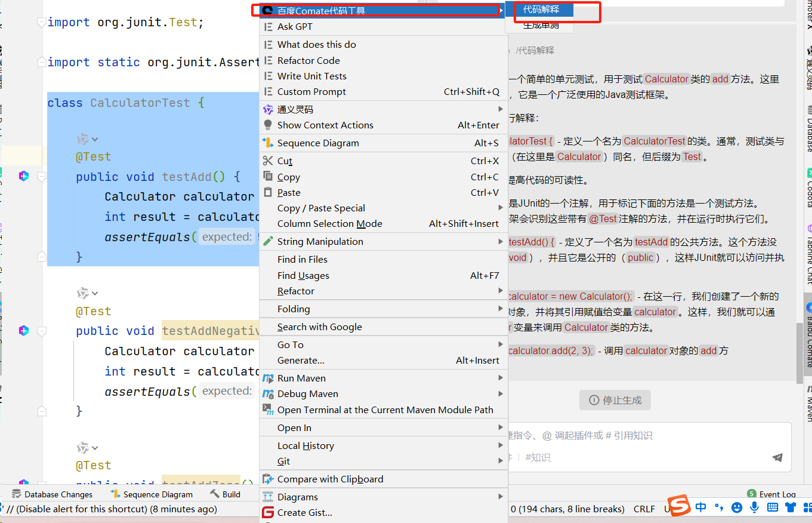The height and width of the screenshot is (523, 812).
Task: Choose 生成单测 in the Comate submenu
Action: [541, 25]
